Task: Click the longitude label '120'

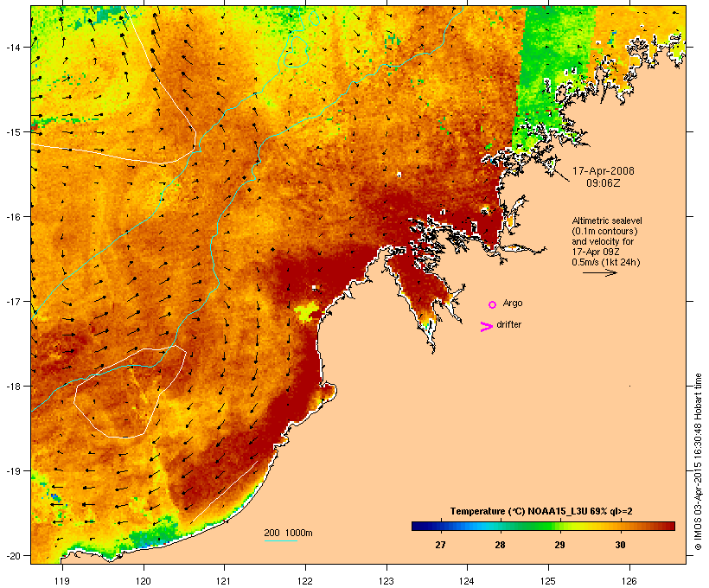Action: click(144, 581)
